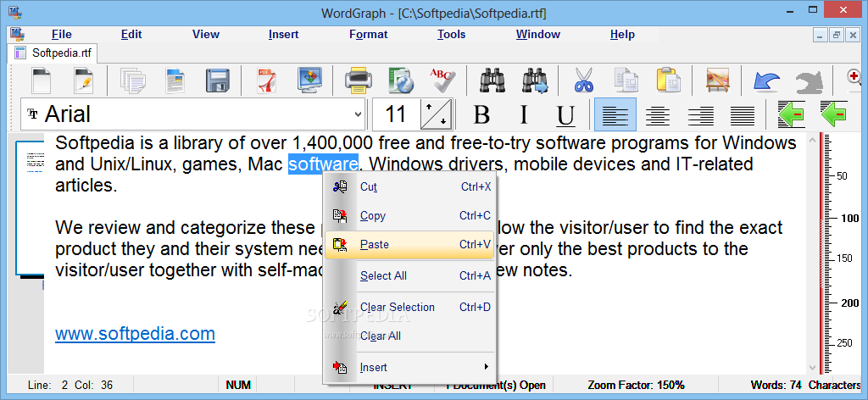The width and height of the screenshot is (868, 400).
Task: Click the font size up/down stepper
Action: pyautogui.click(x=437, y=114)
